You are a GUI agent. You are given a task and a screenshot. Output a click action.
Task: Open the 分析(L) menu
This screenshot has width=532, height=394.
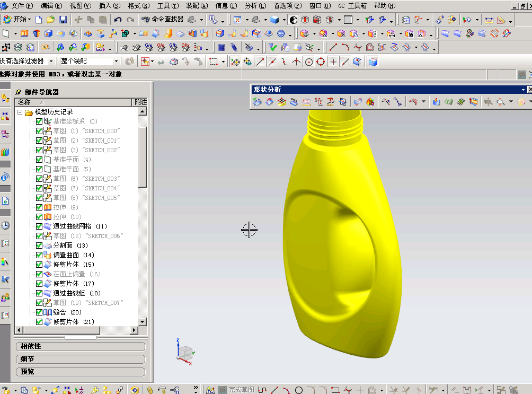click(x=255, y=6)
